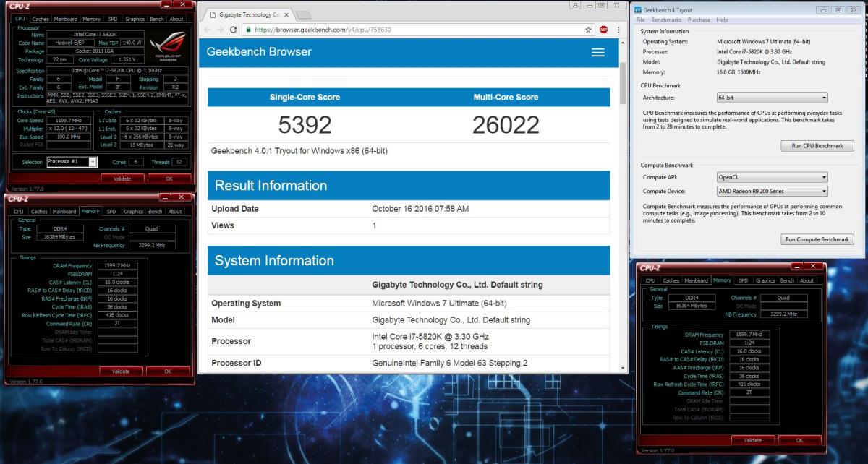Screen dimensions: 868x464
Task: Click the Chrome scrollbar up arrow
Action: pyautogui.click(x=624, y=44)
